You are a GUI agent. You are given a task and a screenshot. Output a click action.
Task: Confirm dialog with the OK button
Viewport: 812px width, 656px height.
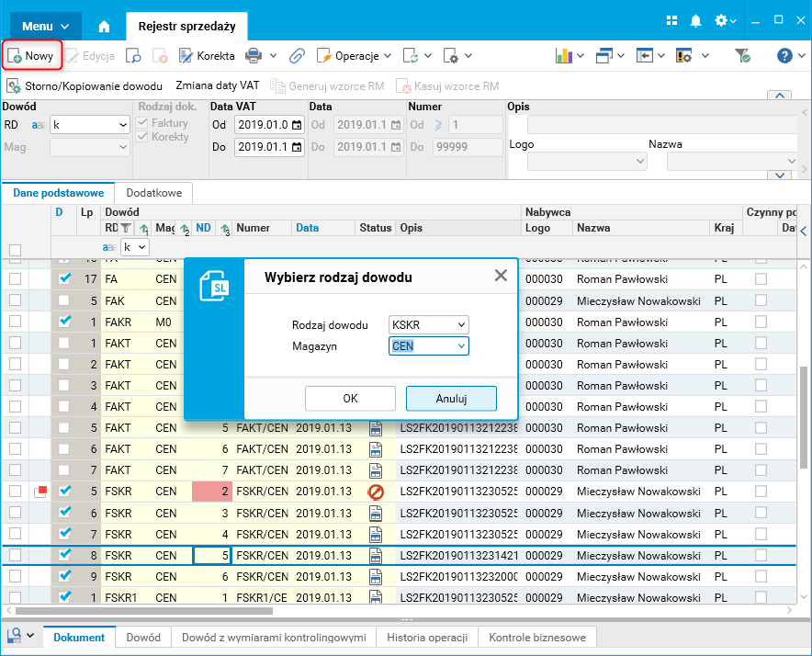(x=350, y=398)
